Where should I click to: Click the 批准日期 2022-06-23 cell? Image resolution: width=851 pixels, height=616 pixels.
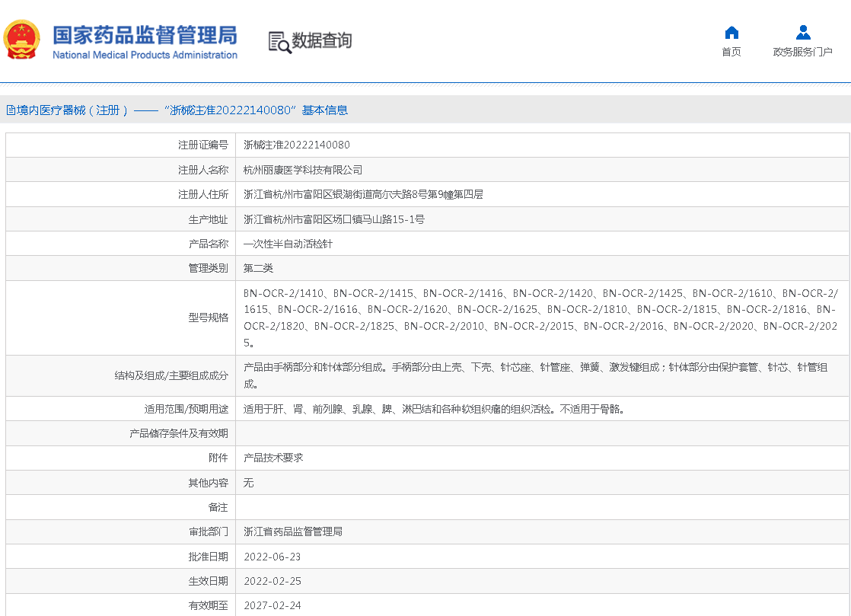(274, 556)
